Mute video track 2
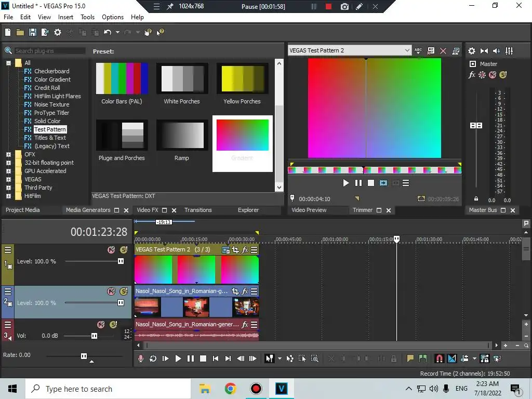This screenshot has height=399, width=532. [111, 291]
